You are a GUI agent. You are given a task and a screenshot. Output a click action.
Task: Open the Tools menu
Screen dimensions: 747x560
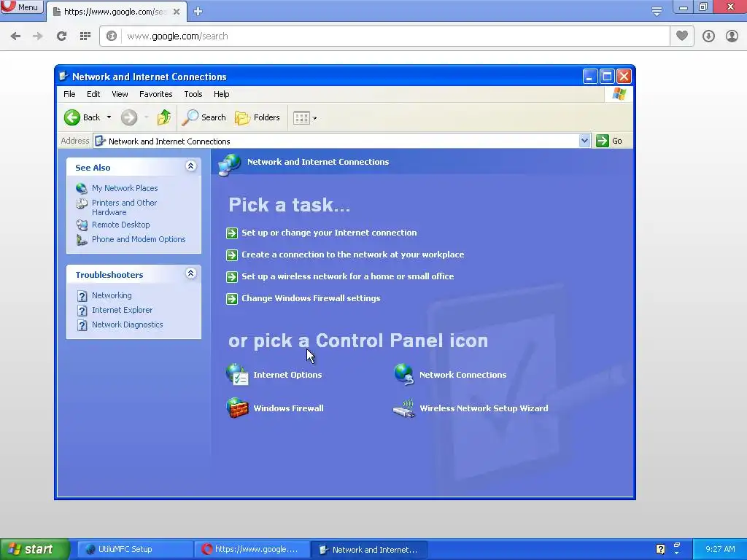pyautogui.click(x=193, y=94)
